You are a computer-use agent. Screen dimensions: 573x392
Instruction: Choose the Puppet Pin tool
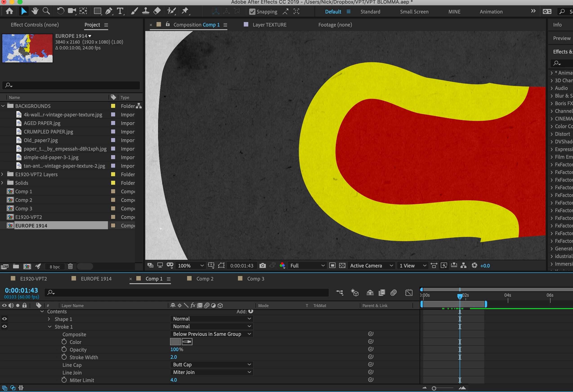(x=185, y=11)
